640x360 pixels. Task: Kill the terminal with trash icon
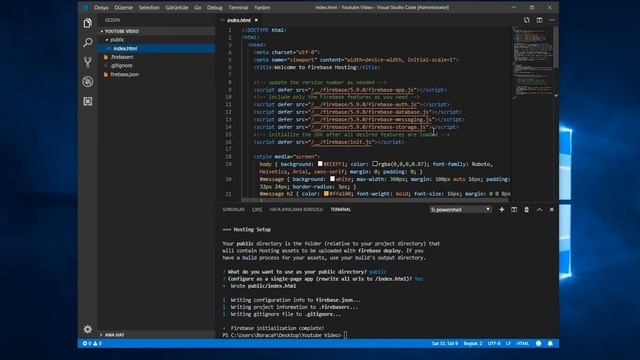pos(527,209)
